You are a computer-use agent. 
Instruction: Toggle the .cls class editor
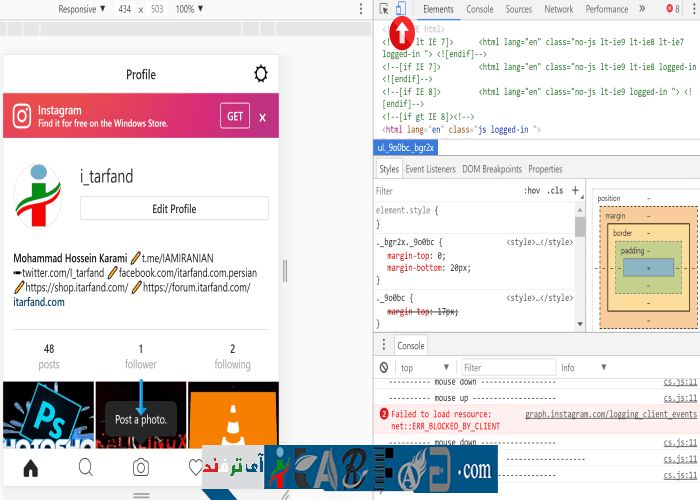point(555,190)
